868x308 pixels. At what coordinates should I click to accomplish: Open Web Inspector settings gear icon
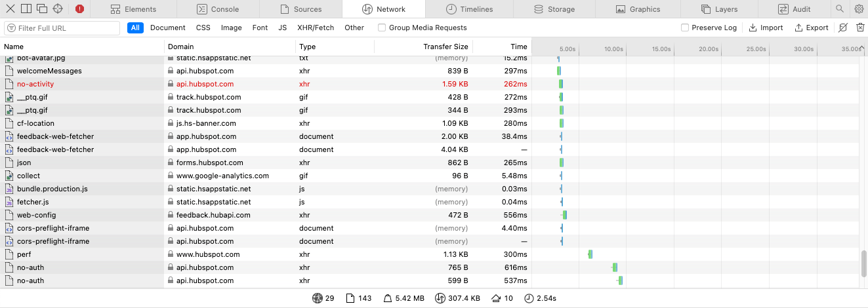[x=859, y=9]
